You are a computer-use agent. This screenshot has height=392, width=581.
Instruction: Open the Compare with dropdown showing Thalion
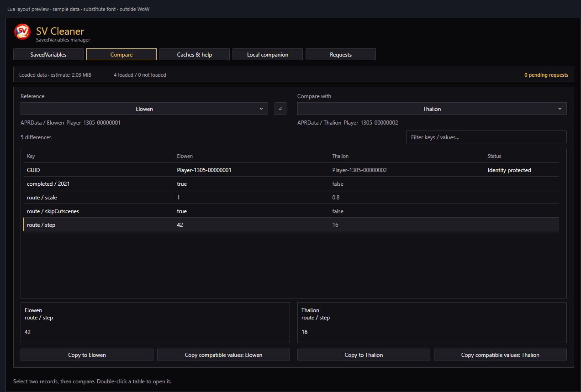point(432,109)
